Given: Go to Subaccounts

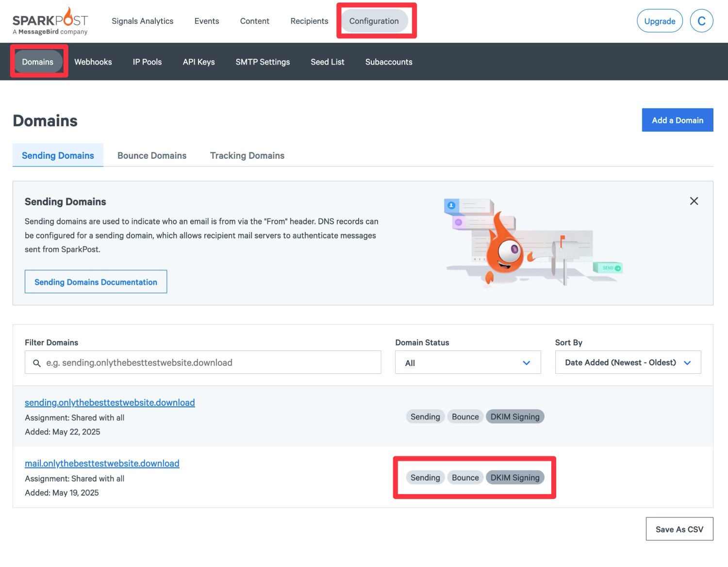Looking at the screenshot, I should click(389, 62).
